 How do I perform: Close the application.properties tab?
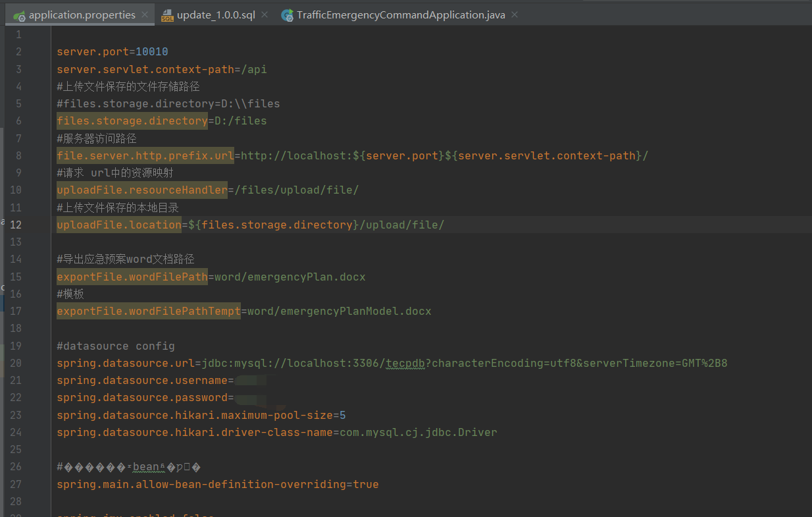coord(145,14)
